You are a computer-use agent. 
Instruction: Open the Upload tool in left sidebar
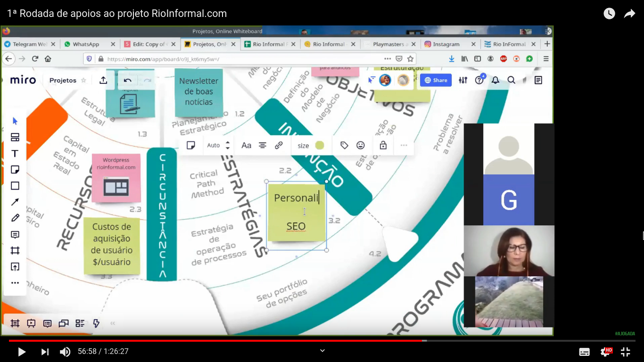tap(15, 267)
